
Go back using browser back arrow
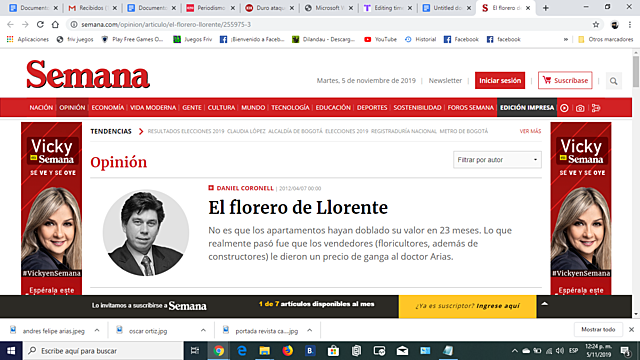(x=10, y=24)
